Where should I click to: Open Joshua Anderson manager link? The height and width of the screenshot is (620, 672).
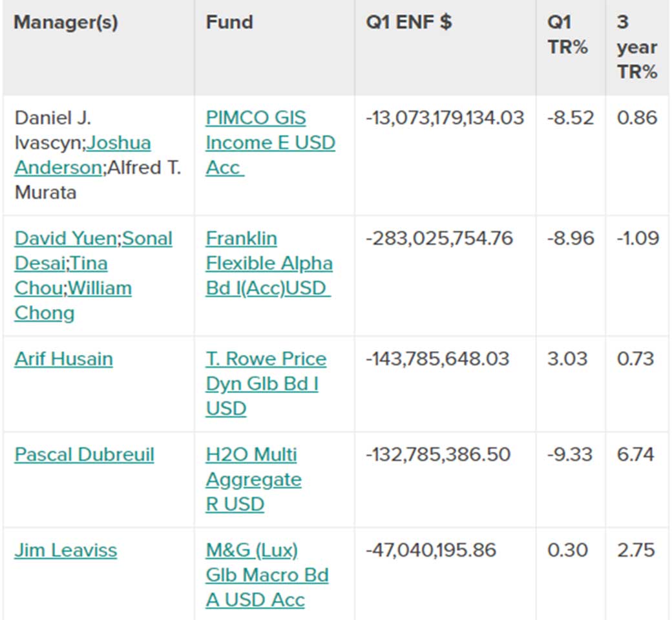(x=83, y=155)
